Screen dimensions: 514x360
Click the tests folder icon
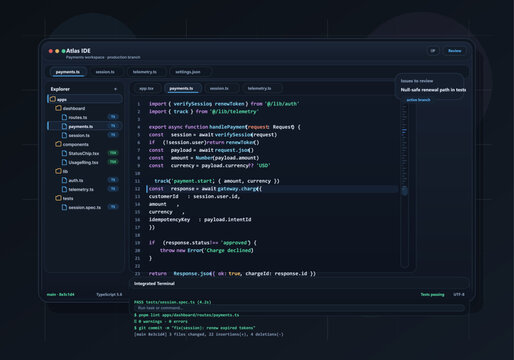pos(58,198)
